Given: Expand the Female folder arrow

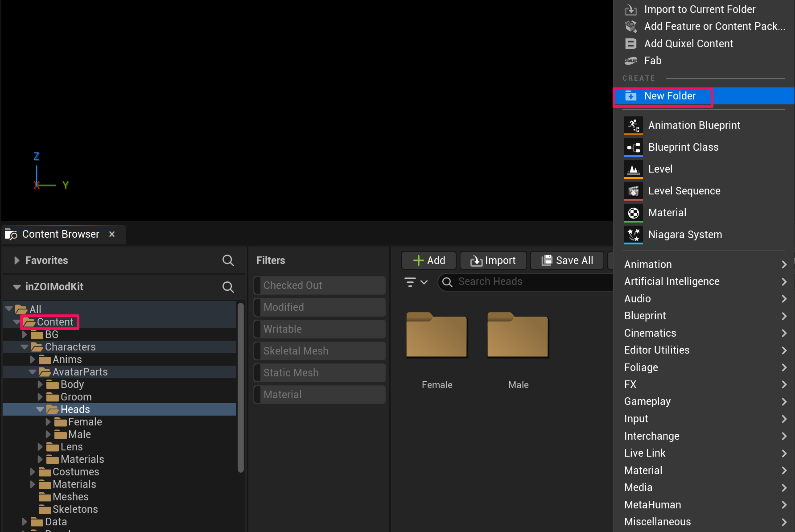Looking at the screenshot, I should (x=49, y=421).
